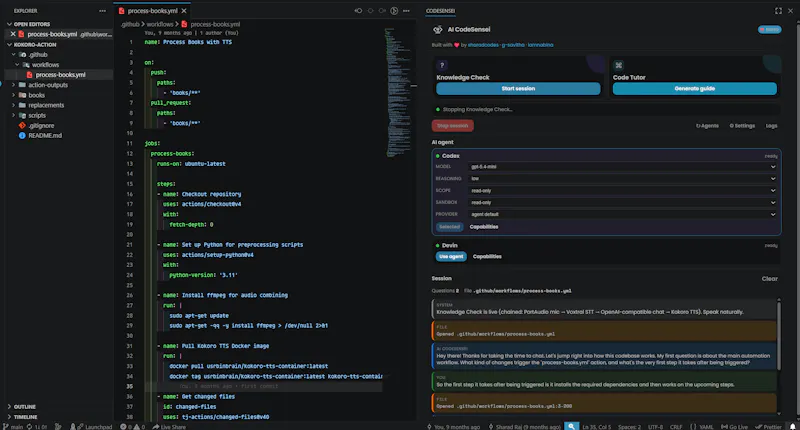Expand the books folder
The width and height of the screenshot is (800, 430).
coord(36,95)
